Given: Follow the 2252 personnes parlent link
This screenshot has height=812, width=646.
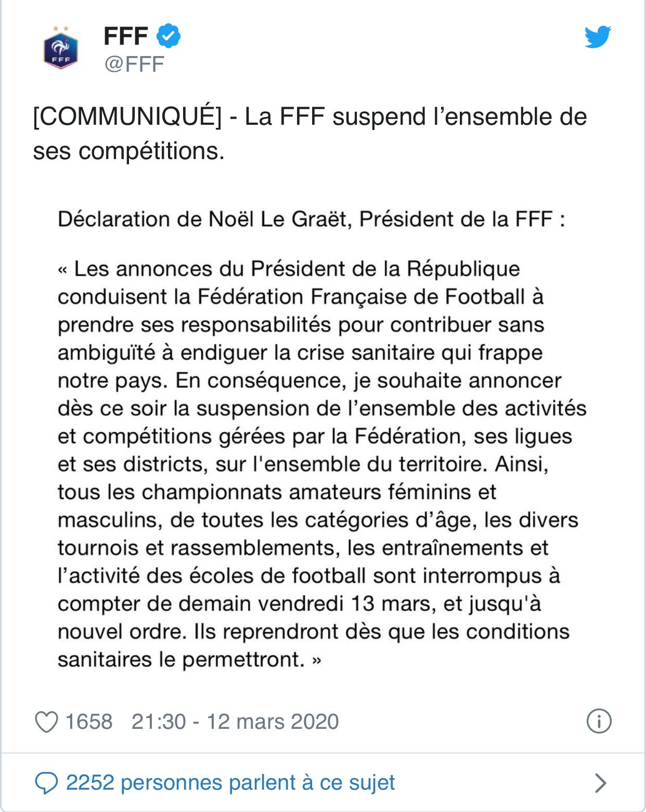Looking at the screenshot, I should (230, 782).
